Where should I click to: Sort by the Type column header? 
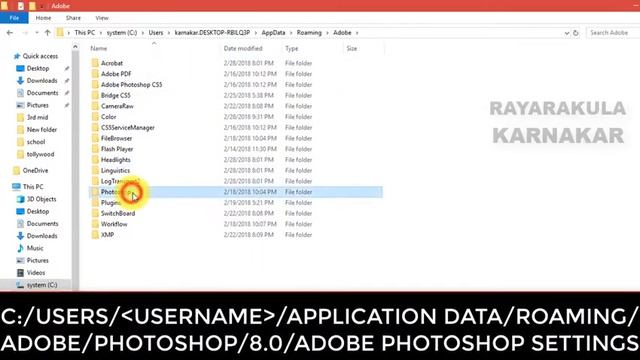291,49
